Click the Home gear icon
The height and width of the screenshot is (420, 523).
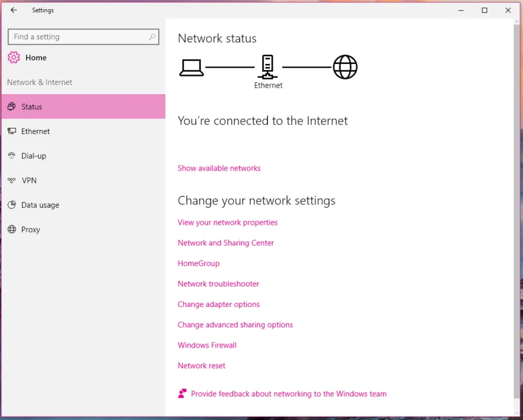14,57
